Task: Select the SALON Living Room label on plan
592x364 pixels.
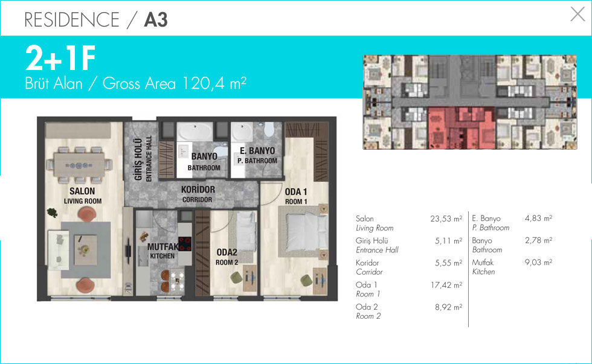Action: tap(83, 196)
